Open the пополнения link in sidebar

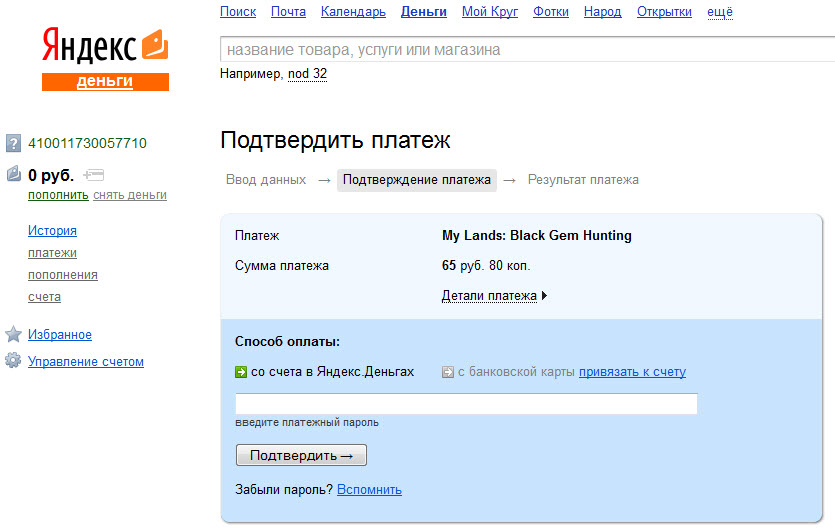63,275
